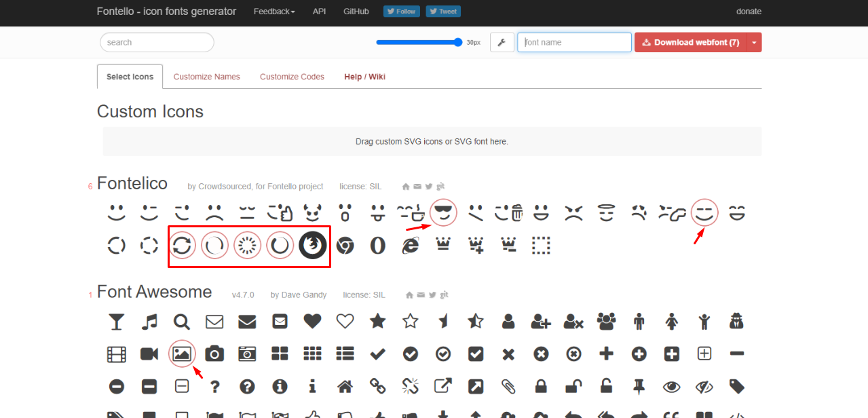Image resolution: width=868 pixels, height=418 pixels.
Task: Select the Opera browser icon
Action: coord(378,246)
